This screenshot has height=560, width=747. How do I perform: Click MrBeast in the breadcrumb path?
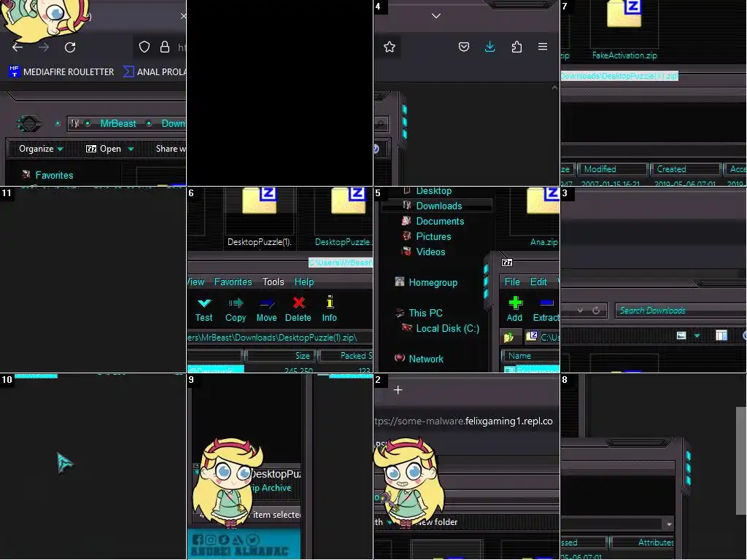pyautogui.click(x=118, y=124)
